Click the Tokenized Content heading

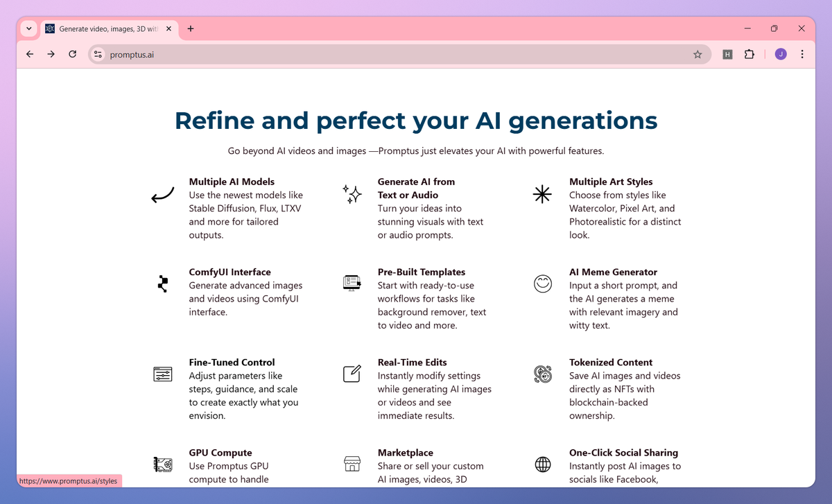[x=611, y=362]
